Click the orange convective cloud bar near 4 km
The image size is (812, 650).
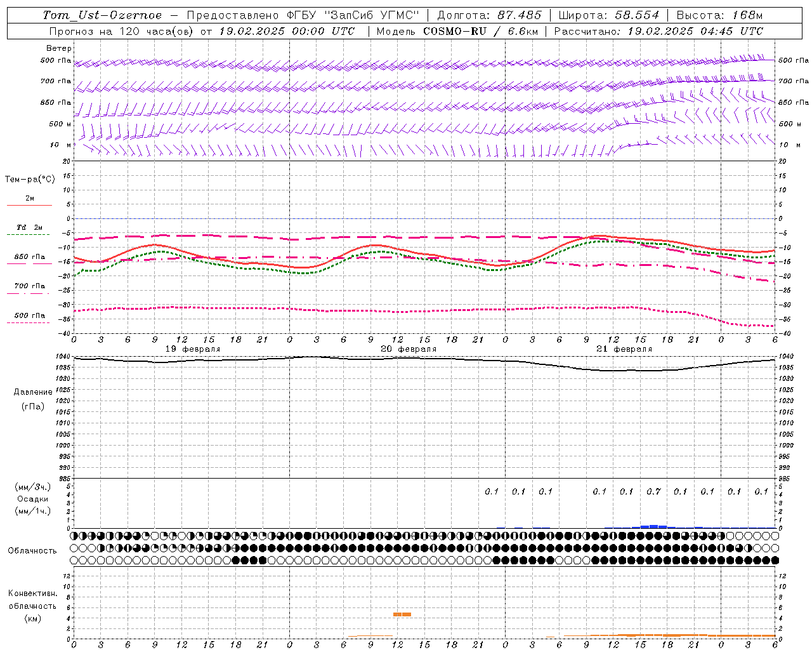(x=402, y=614)
